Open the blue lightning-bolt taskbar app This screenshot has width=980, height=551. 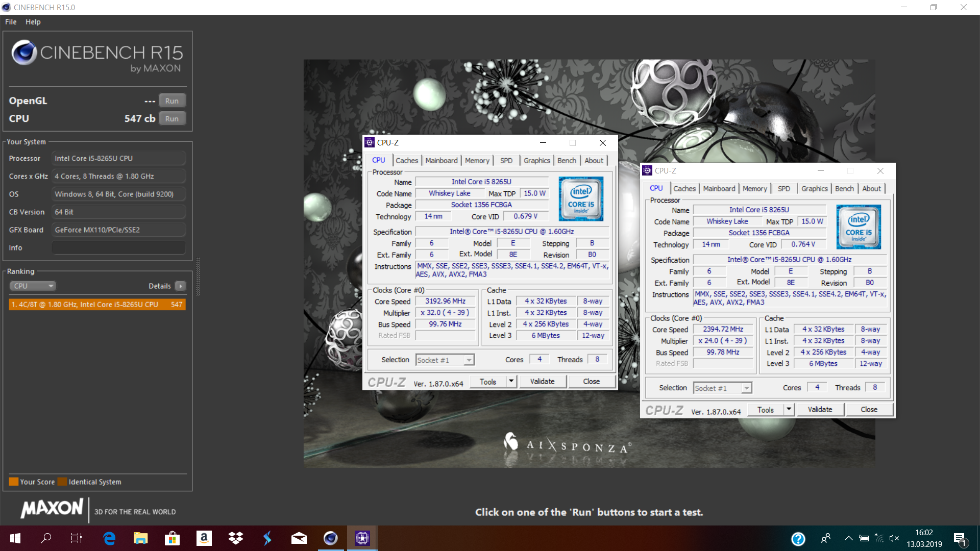pos(267,538)
